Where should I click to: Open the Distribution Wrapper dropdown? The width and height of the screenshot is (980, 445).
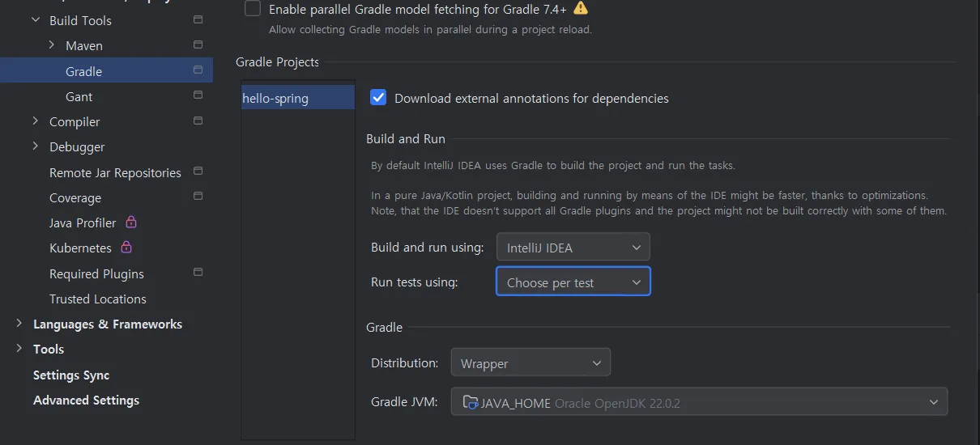click(530, 363)
